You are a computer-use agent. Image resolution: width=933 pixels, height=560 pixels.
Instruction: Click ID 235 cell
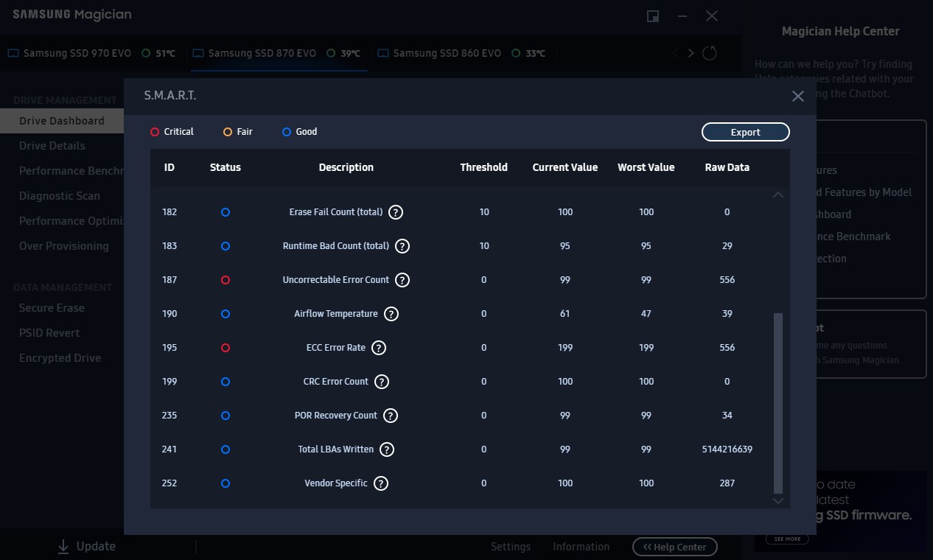coord(170,416)
